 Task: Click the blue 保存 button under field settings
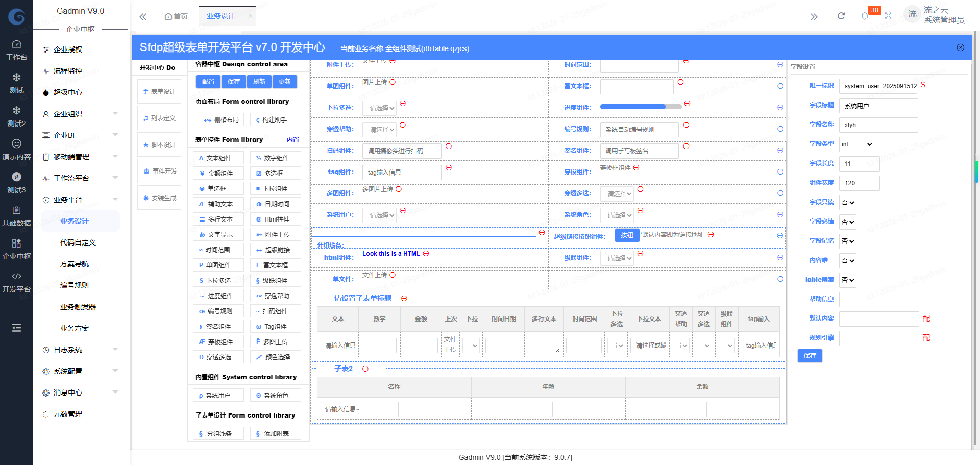tap(810, 356)
